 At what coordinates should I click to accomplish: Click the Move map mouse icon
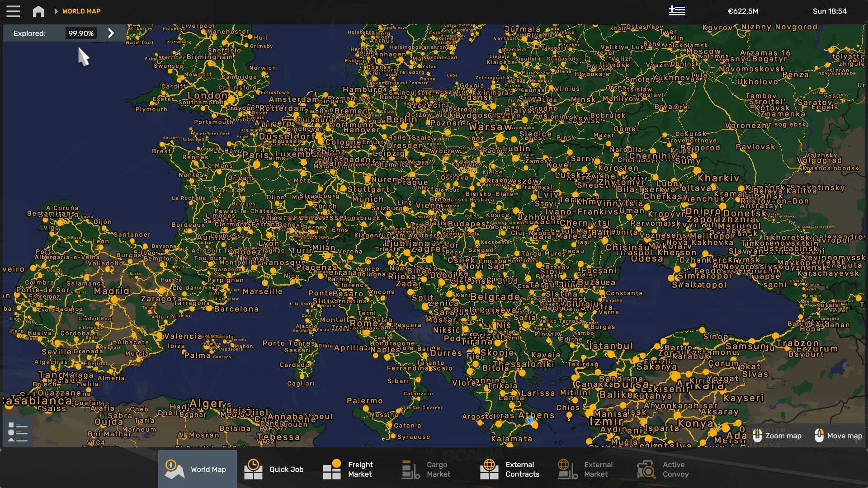(819, 436)
